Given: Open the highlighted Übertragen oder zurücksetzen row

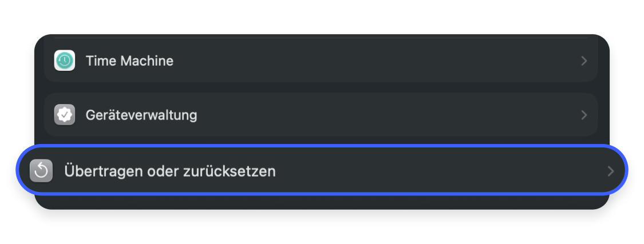Looking at the screenshot, I should [322, 171].
